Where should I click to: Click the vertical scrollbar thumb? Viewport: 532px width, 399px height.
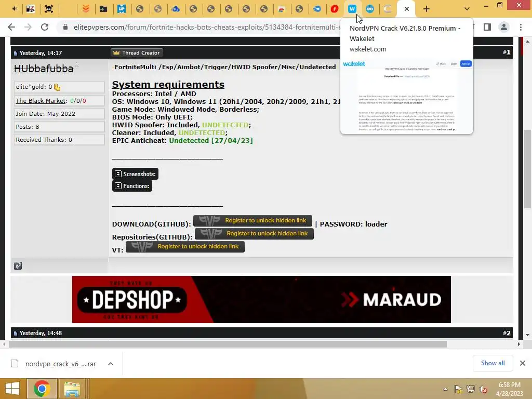527,169
